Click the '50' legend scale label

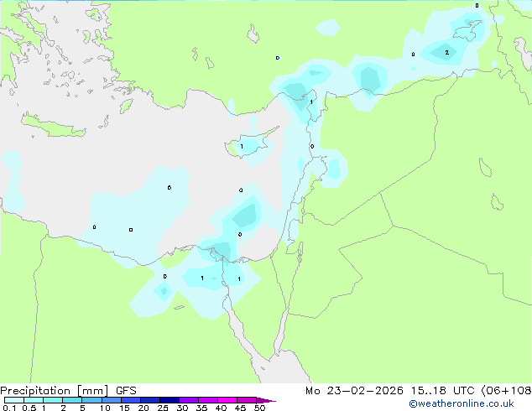pos(259,408)
